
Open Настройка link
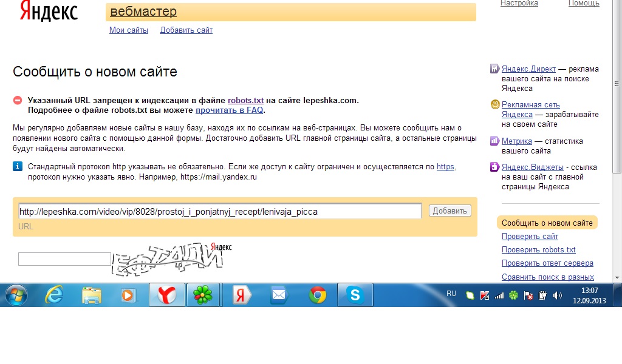pyautogui.click(x=519, y=3)
